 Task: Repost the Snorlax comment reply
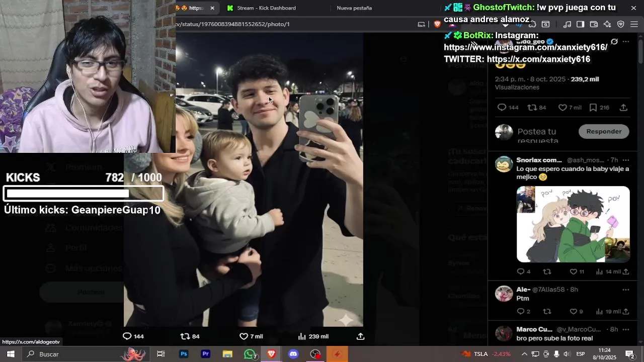547,271
